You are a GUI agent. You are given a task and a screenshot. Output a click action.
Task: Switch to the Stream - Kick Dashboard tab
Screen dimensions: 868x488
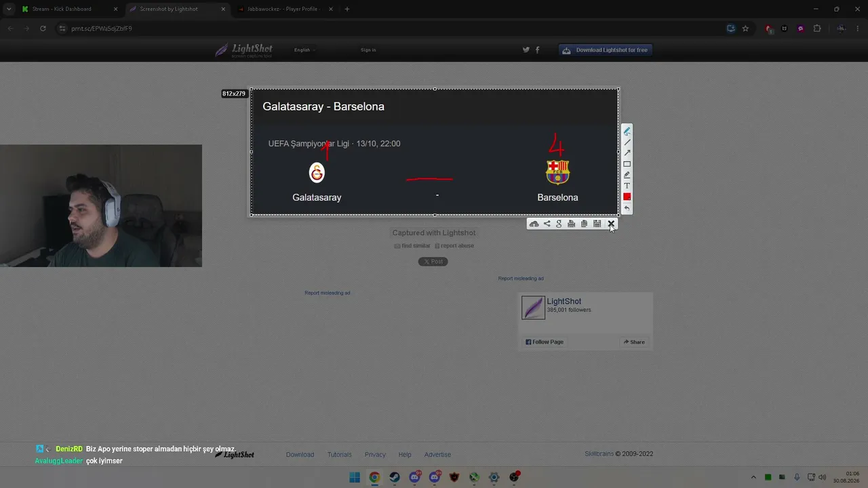[70, 9]
